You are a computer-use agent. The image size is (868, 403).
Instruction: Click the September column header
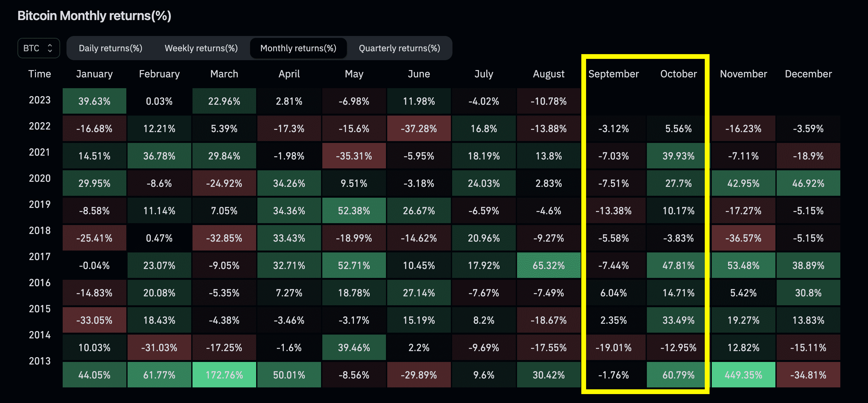613,74
